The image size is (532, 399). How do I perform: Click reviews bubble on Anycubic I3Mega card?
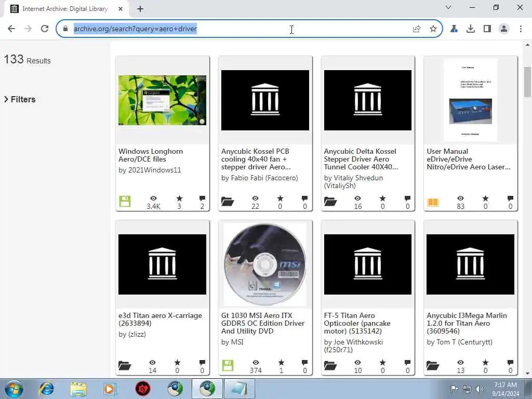pos(510,363)
